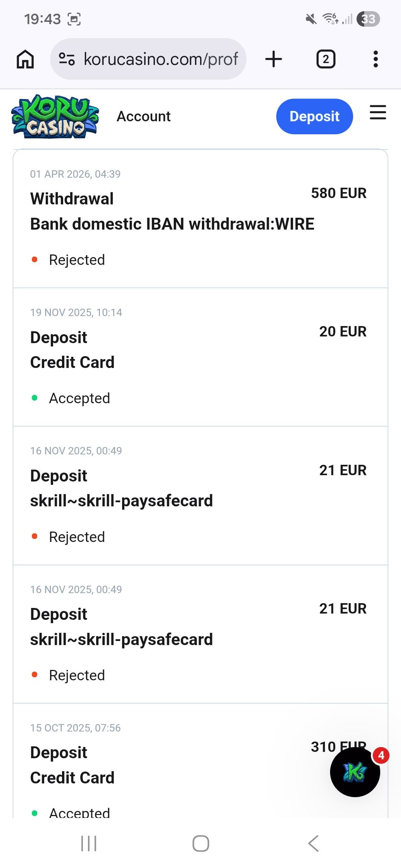Open the browser three-dot menu
401x868 pixels.
click(x=376, y=59)
